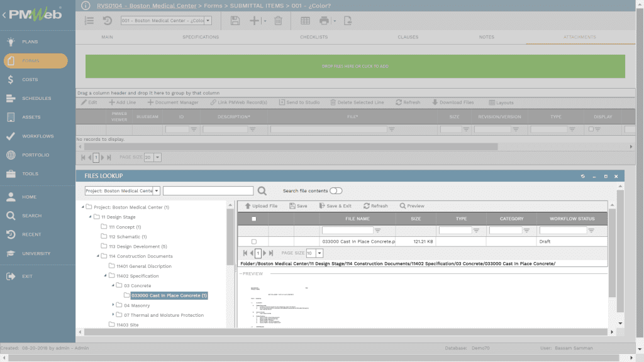The image size is (644, 362).
Task: Open Recent items in sidebar
Action: (x=31, y=234)
